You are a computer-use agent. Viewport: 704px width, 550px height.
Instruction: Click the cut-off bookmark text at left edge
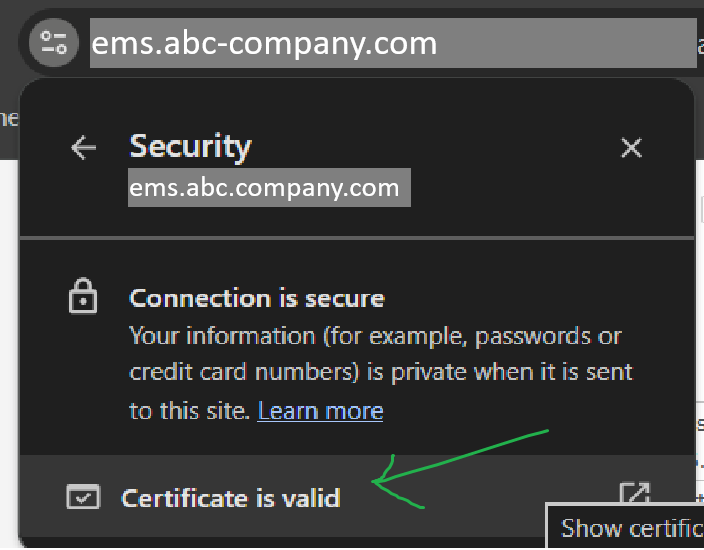(9, 118)
